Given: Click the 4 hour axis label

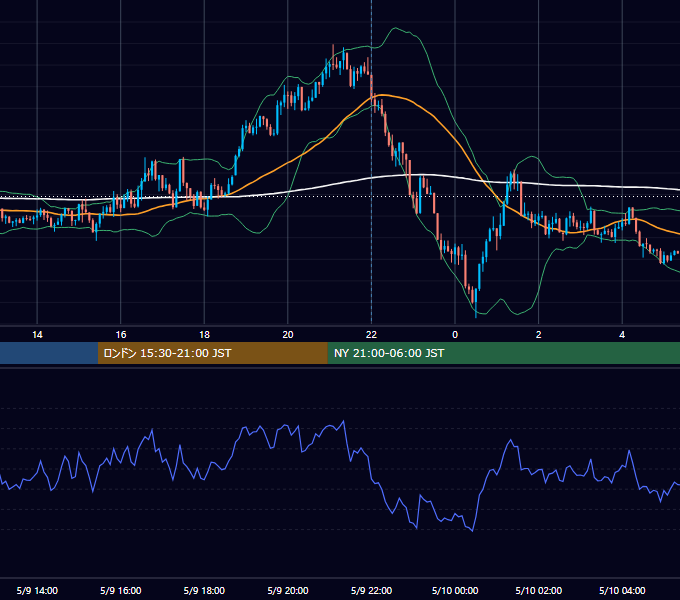Looking at the screenshot, I should pyautogui.click(x=622, y=335).
